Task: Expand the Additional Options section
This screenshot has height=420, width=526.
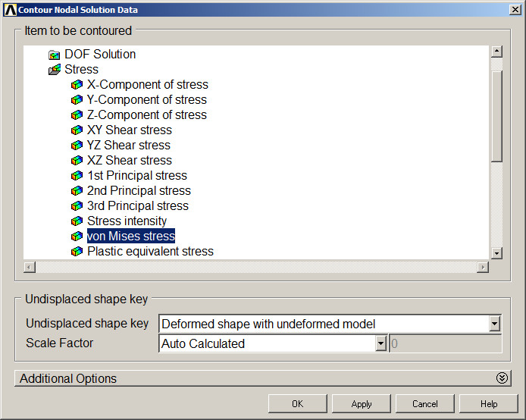Action: tap(501, 378)
